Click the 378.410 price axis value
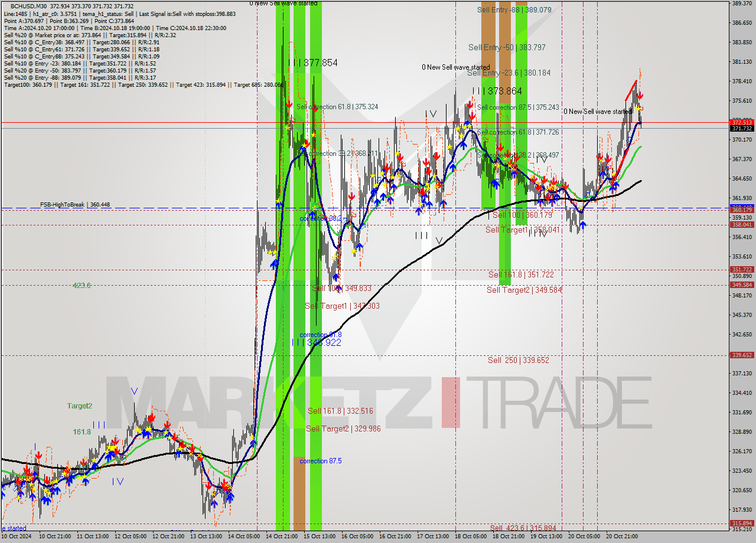 coord(742,81)
